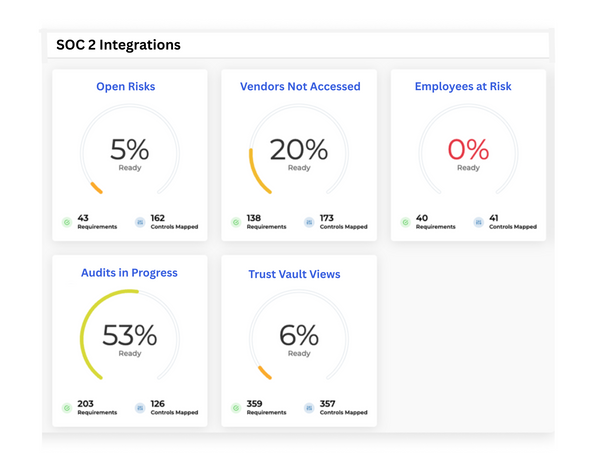Screen dimensions: 600x475
Task: Click the 20% Ready progress gauge
Action: [298, 153]
